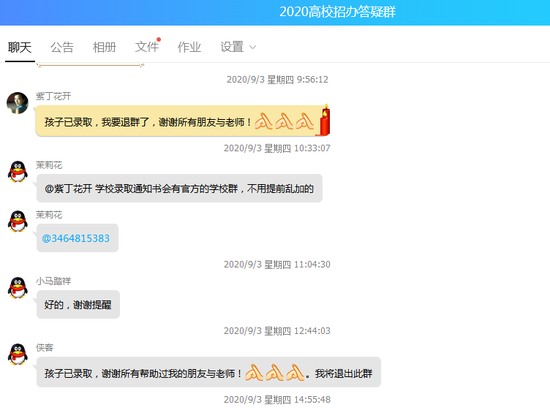Open the 文件 tab
The width and height of the screenshot is (550, 410).
(x=147, y=47)
